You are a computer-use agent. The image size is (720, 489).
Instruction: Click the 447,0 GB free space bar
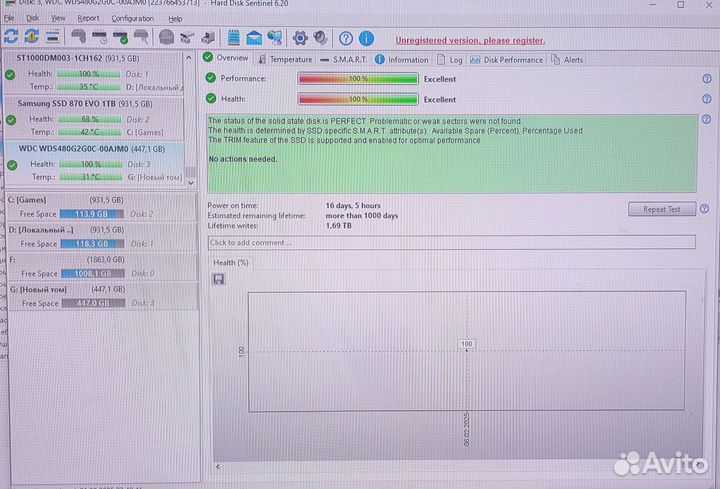[x=94, y=303]
